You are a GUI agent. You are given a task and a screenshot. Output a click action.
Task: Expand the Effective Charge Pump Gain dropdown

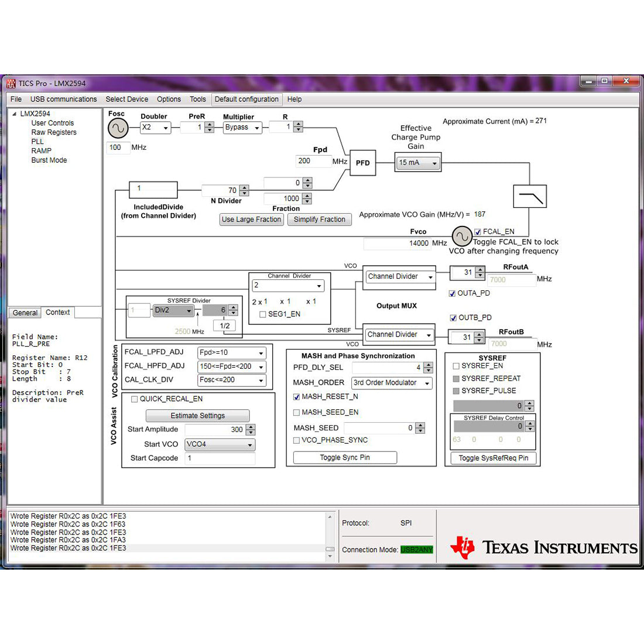tap(418, 163)
